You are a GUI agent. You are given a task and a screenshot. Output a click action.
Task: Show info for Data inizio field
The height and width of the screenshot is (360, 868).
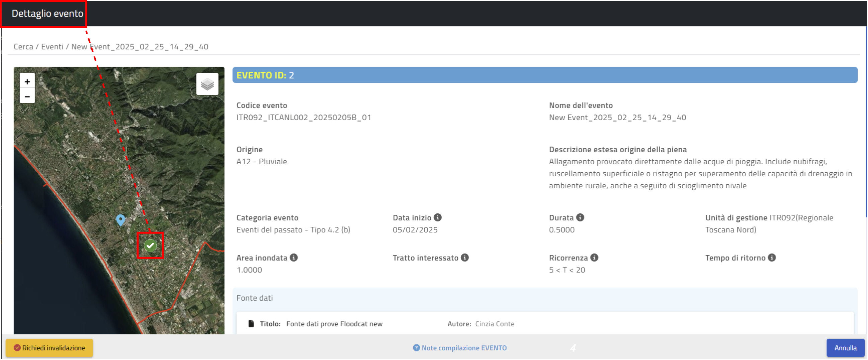coord(437,217)
